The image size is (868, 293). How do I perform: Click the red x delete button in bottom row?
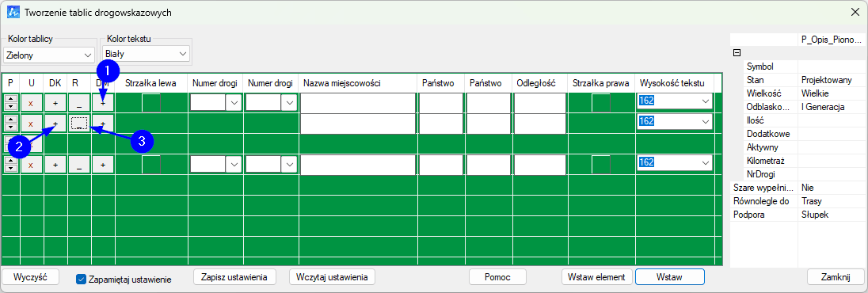(x=31, y=165)
